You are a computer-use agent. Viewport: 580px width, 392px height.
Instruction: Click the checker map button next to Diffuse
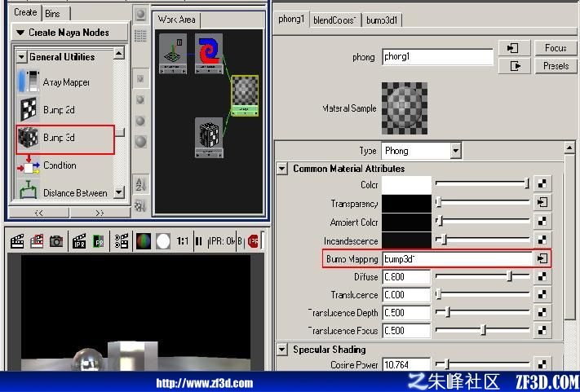(x=542, y=276)
